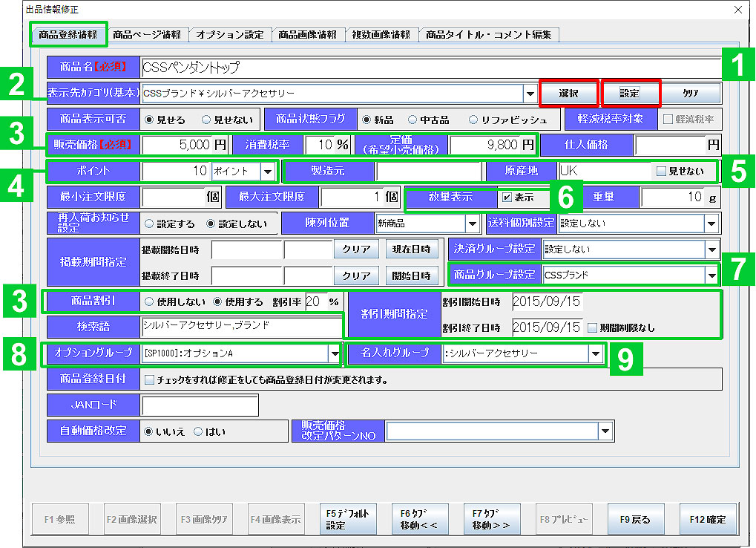Expand the 商品グループ設定 dropdown
This screenshot has height=548, width=756.
coord(711,275)
